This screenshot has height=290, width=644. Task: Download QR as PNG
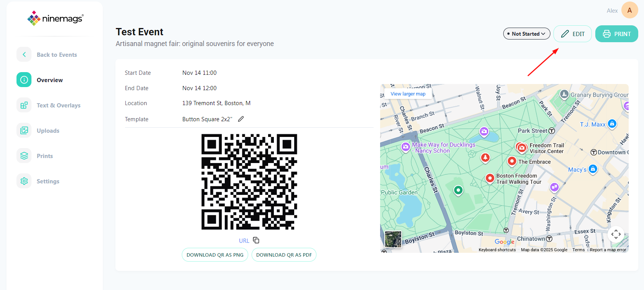click(215, 255)
